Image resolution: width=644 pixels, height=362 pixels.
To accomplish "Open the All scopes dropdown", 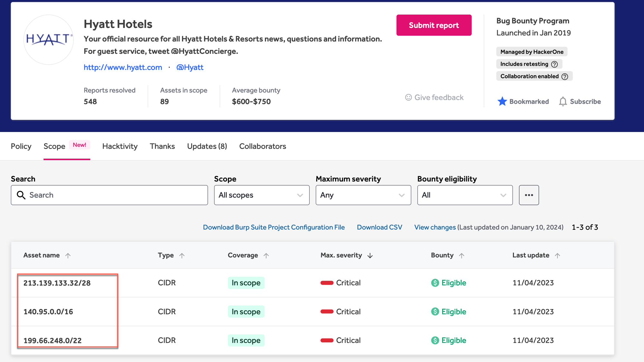I will pyautogui.click(x=261, y=195).
